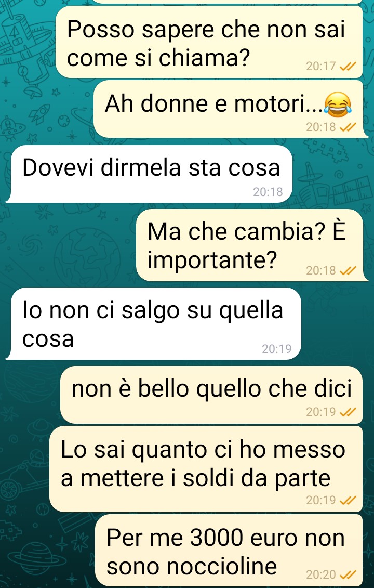This screenshot has height=588, width=374.
Task: Tap check marks on 'non è bello quello che dici'
Action: [348, 412]
